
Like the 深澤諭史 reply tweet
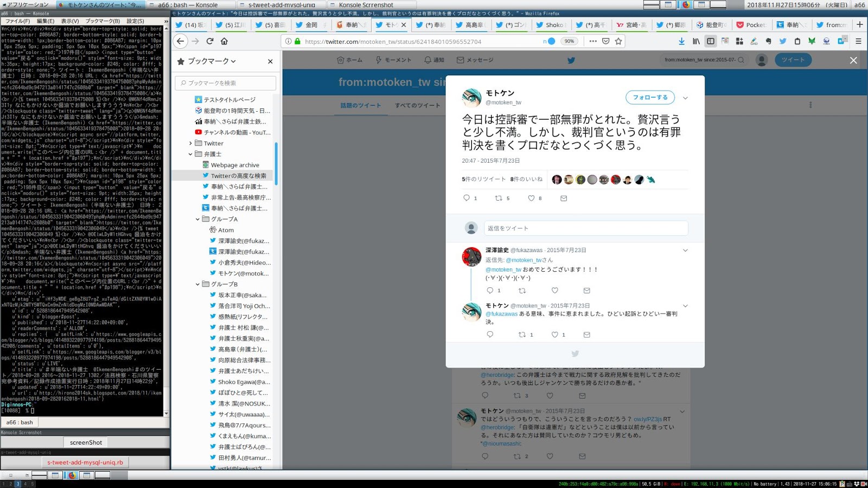coord(554,291)
